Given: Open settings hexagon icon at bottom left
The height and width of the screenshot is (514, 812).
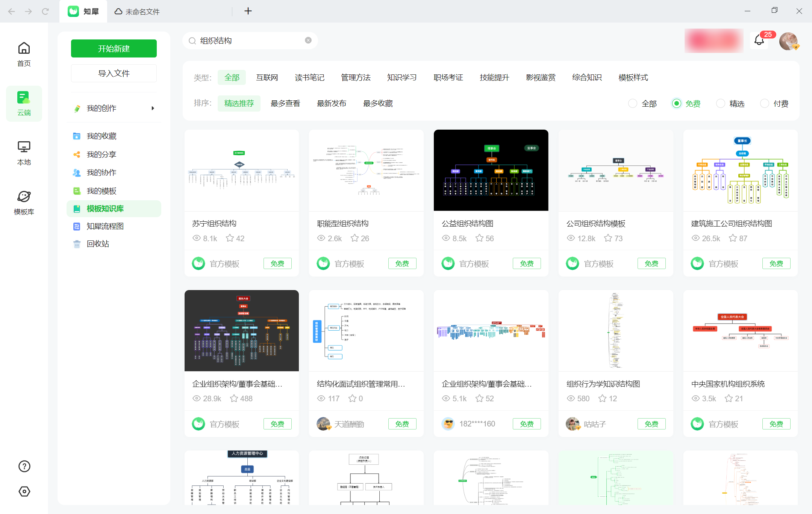Looking at the screenshot, I should pos(24,491).
